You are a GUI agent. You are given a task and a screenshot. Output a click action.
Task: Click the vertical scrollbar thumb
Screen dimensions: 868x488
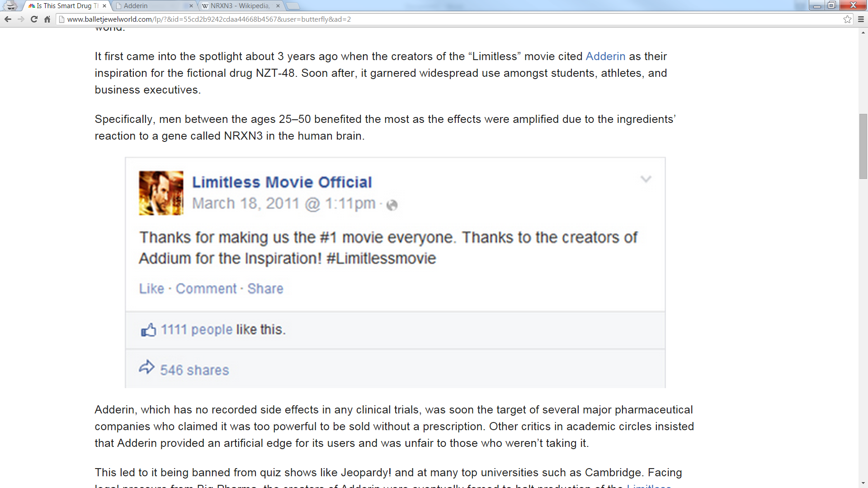[863, 147]
